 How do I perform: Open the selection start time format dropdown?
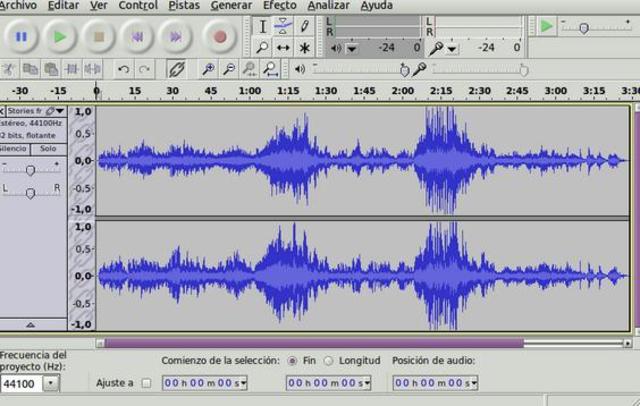(244, 383)
